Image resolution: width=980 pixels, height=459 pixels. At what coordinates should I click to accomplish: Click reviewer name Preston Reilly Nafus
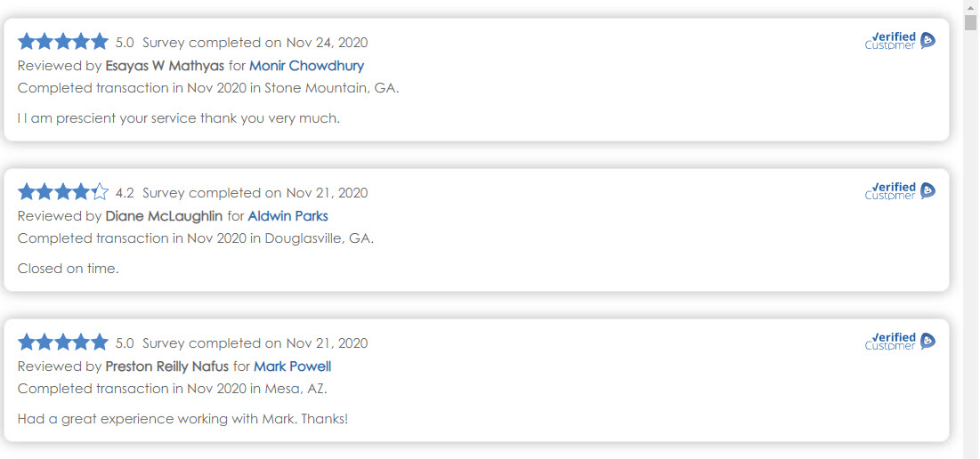coord(167,366)
